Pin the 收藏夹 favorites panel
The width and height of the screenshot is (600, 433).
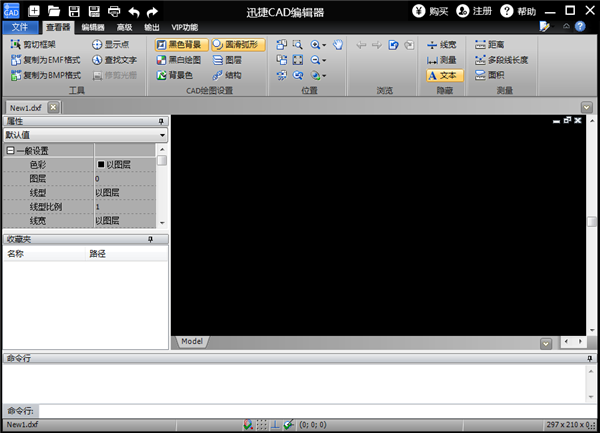pyautogui.click(x=150, y=239)
